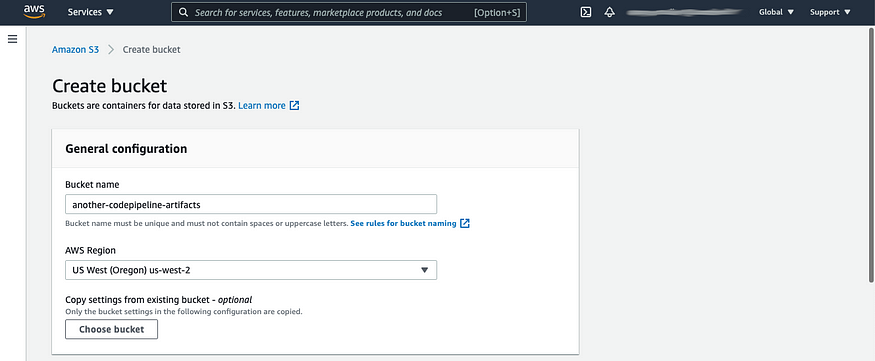
Task: Open the Global region selector
Action: (776, 12)
